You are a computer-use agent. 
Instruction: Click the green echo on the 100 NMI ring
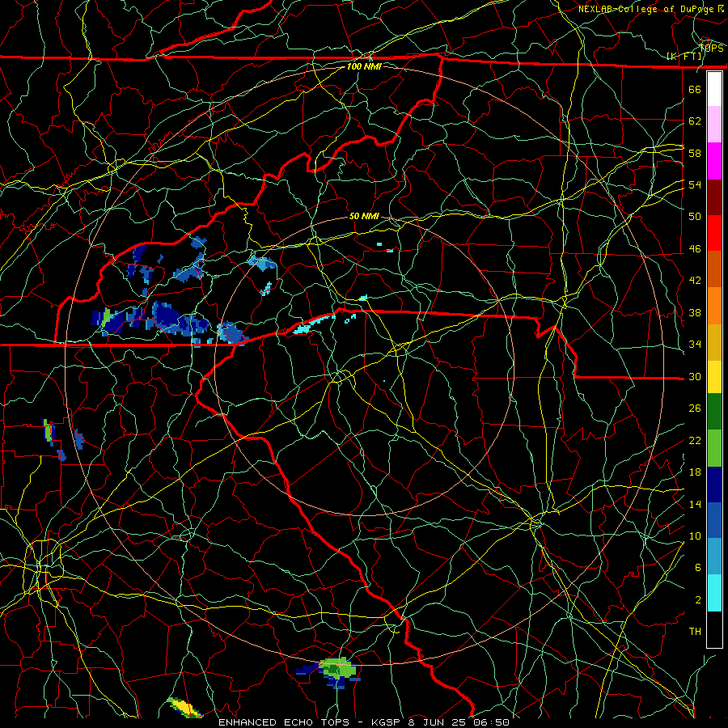337,668
